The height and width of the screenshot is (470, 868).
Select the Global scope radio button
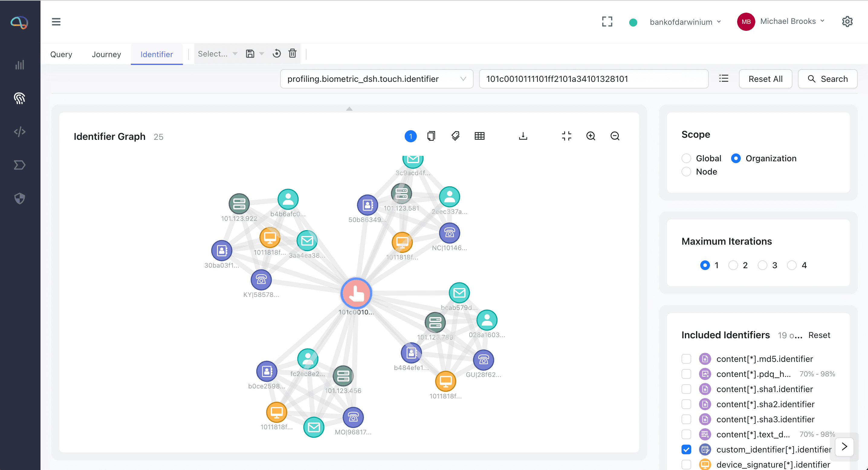tap(686, 158)
